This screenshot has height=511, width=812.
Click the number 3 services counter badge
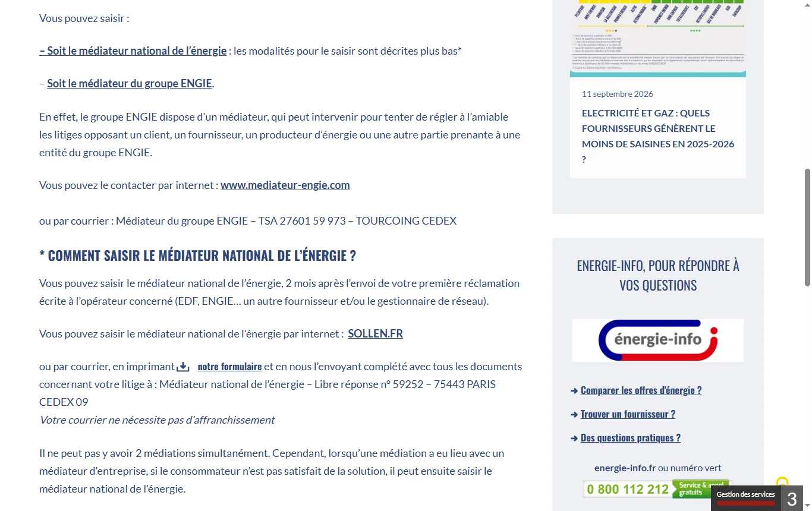pos(792,499)
